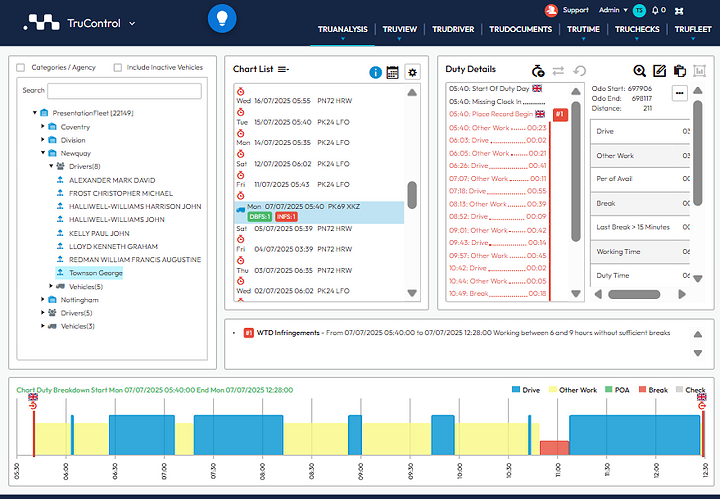This screenshot has width=720, height=499.
Task: Open the notifications bell
Action: pyautogui.click(x=655, y=10)
